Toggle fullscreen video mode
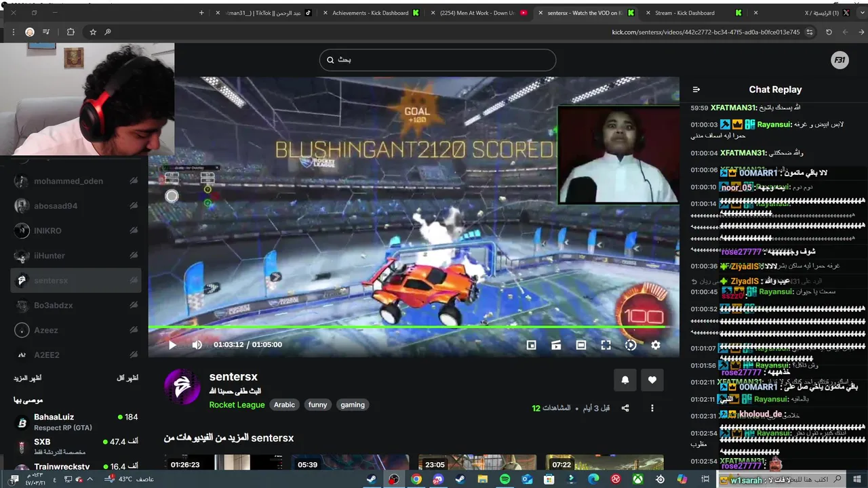868x488 pixels. (x=606, y=345)
